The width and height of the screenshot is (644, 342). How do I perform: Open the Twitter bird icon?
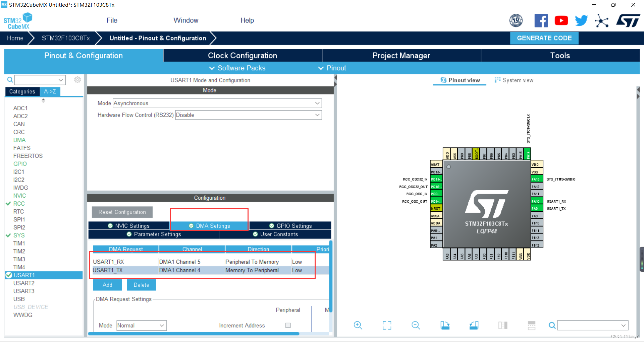pyautogui.click(x=581, y=21)
